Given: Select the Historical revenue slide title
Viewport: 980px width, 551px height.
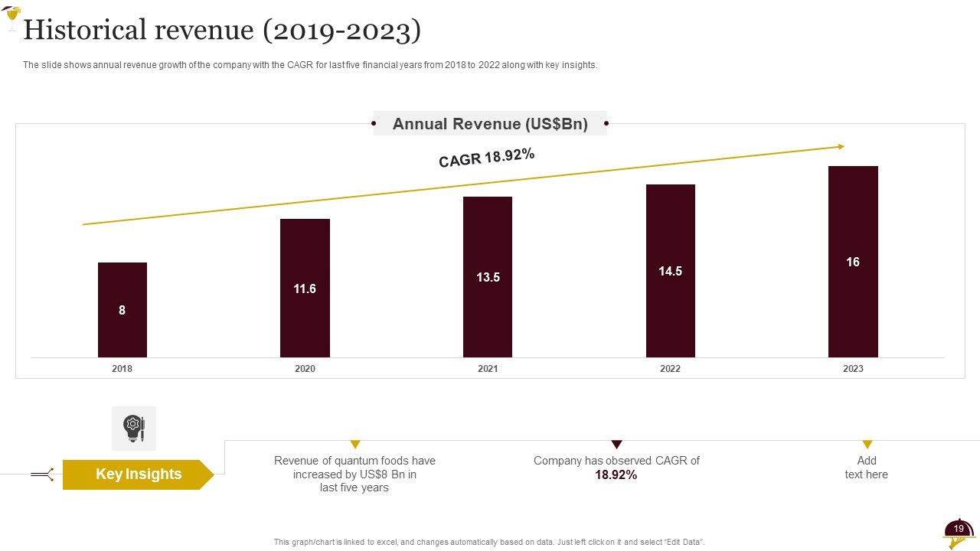Looking at the screenshot, I should point(222,30).
